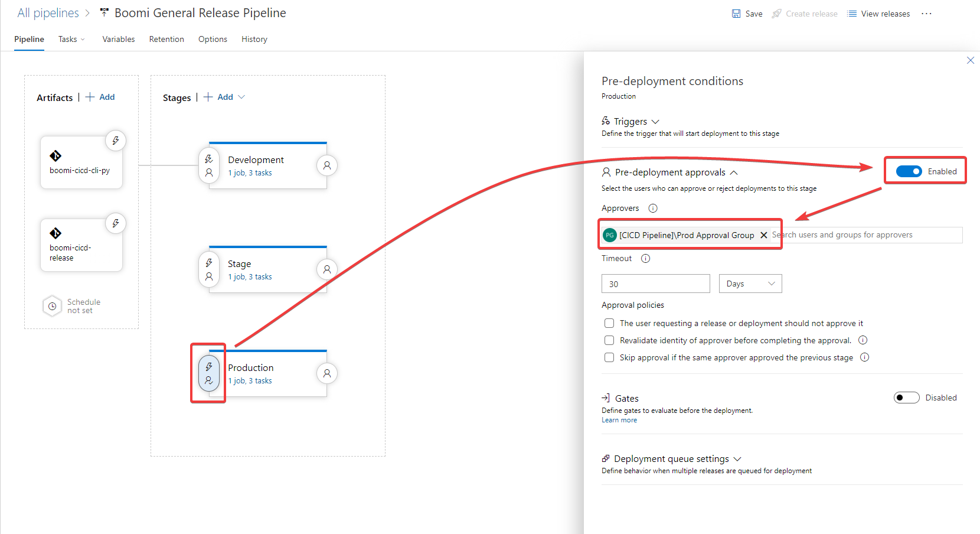Image resolution: width=980 pixels, height=534 pixels.
Task: Open the History tab
Action: [x=254, y=39]
